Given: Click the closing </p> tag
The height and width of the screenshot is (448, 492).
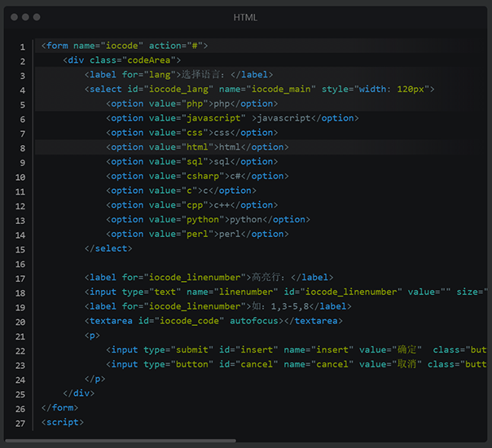Looking at the screenshot, I should point(94,379).
